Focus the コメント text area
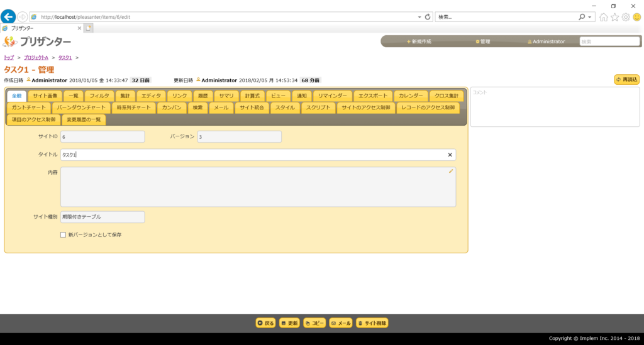This screenshot has height=345, width=644. click(x=555, y=107)
